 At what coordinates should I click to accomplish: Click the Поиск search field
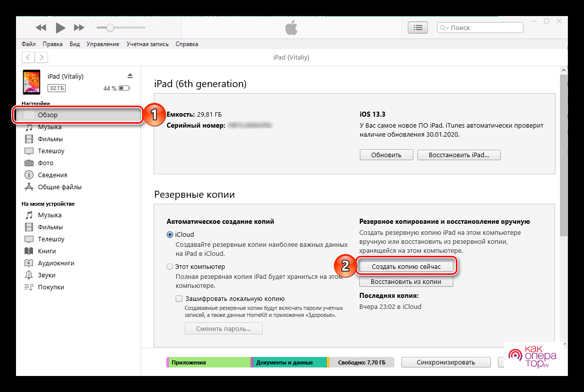pos(480,28)
